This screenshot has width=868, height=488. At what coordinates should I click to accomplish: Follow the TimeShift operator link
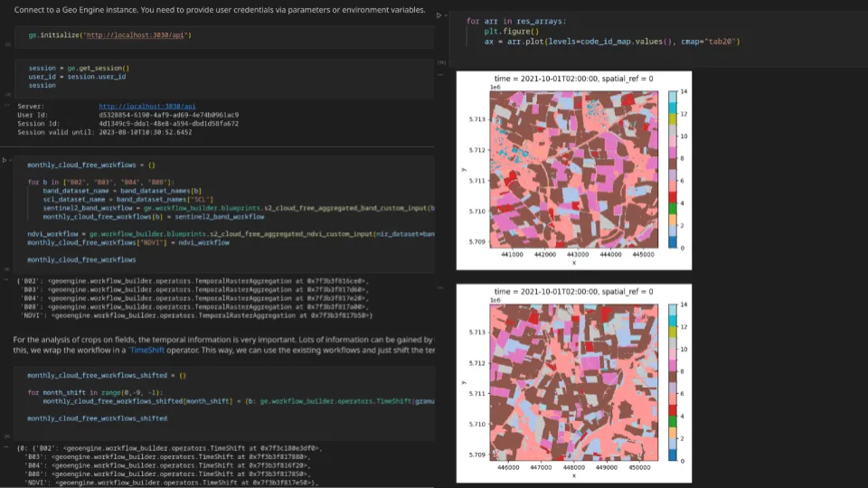146,351
